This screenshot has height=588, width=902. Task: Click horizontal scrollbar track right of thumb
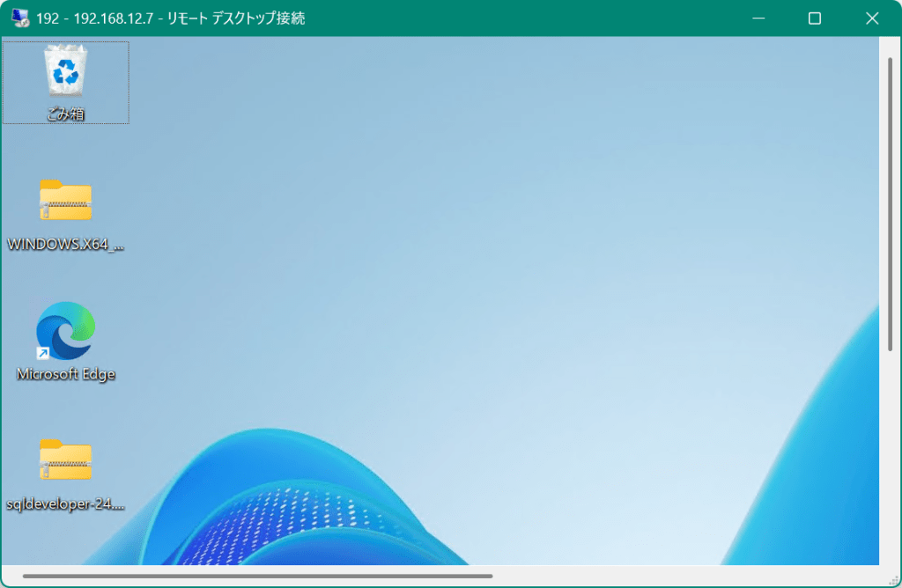pyautogui.click(x=687, y=577)
